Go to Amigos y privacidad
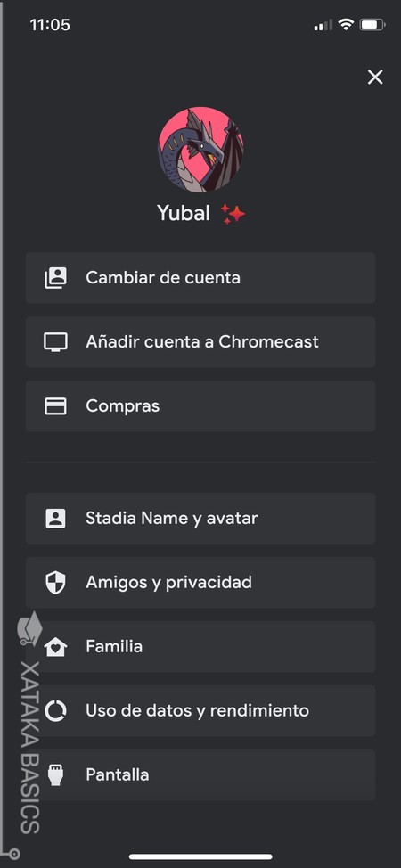Screen dimensions: 401x868 pyautogui.click(x=200, y=583)
